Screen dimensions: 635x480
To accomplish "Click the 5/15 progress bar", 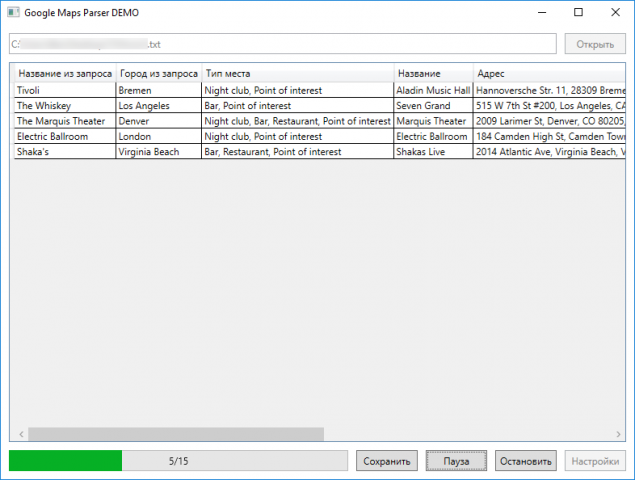I will [178, 461].
